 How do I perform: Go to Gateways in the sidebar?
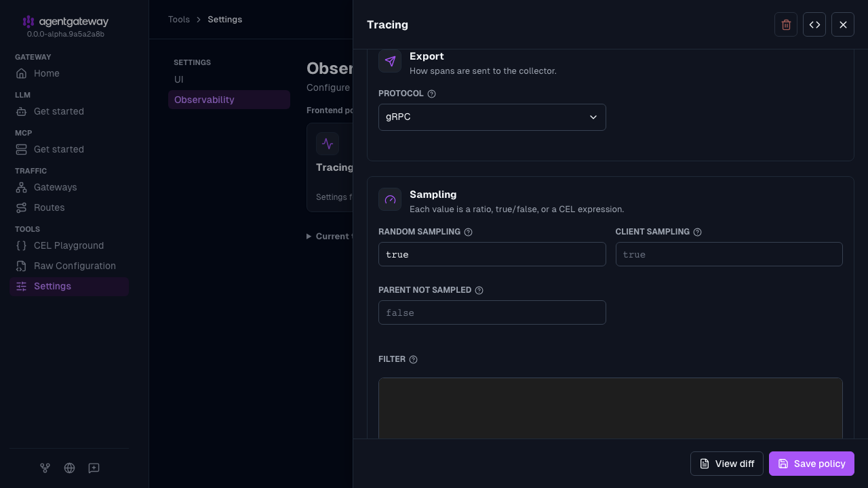(69, 187)
